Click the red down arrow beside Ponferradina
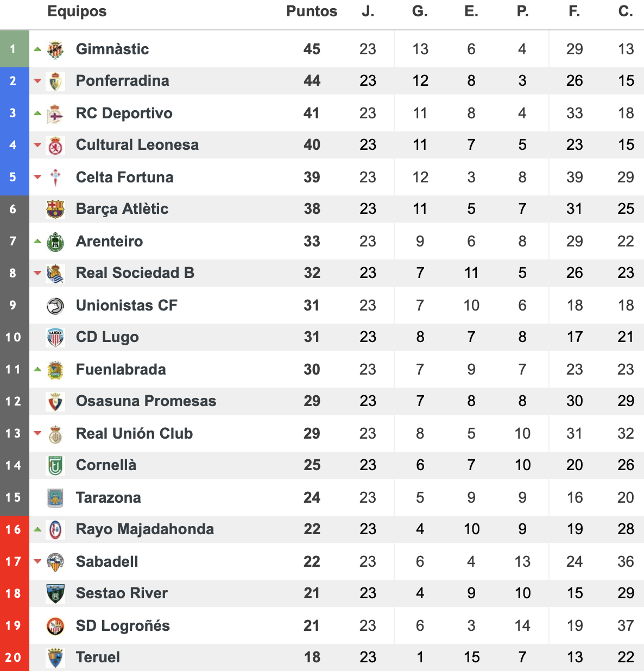This screenshot has height=671, width=644. 37,81
